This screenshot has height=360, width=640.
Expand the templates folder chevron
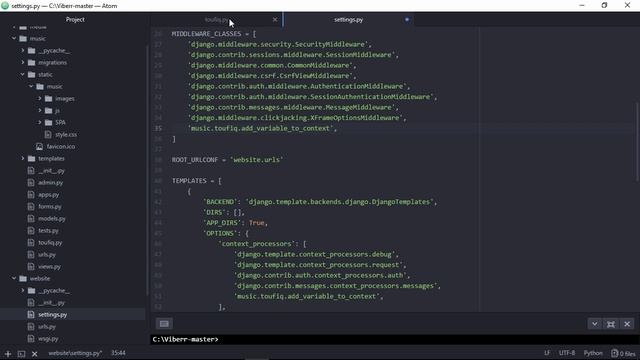(23, 158)
